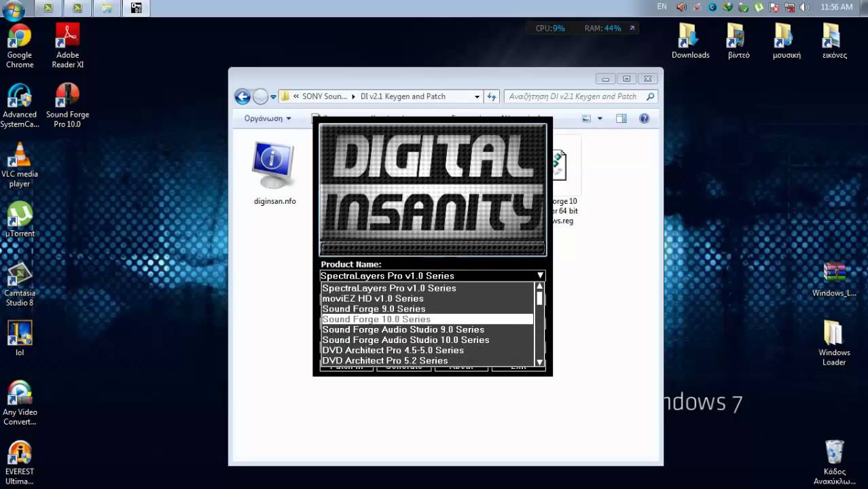The height and width of the screenshot is (489, 868).
Task: Click the Explorer Forward navigation button
Action: click(x=260, y=96)
